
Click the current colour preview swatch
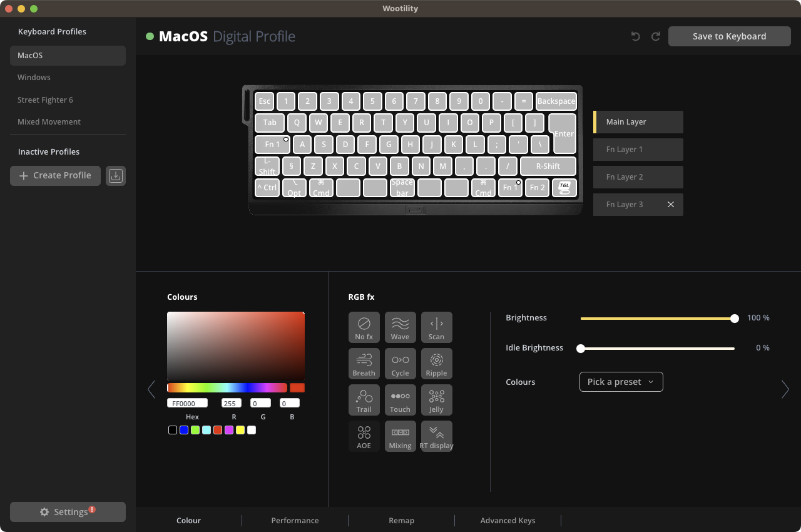click(x=297, y=388)
